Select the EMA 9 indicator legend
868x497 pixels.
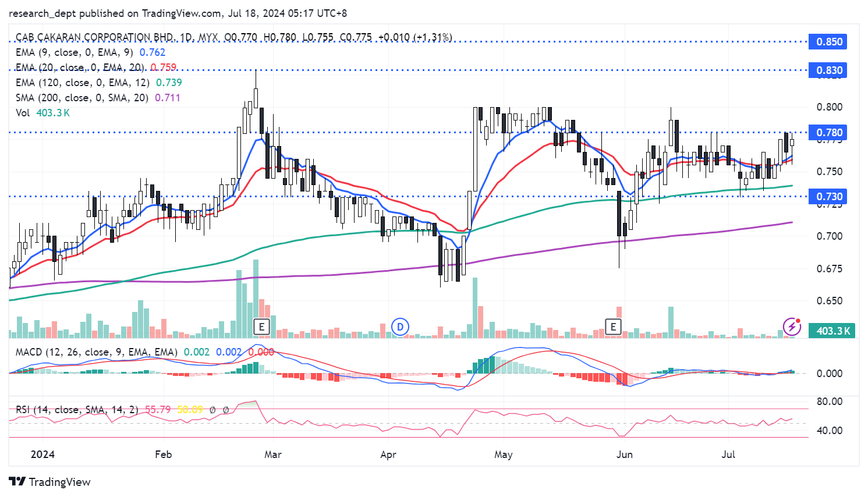pos(74,52)
